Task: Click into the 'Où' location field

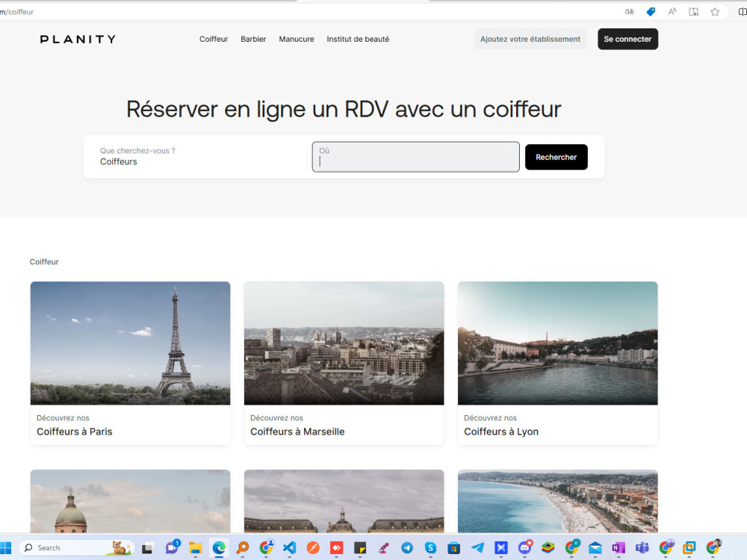Action: point(416,157)
